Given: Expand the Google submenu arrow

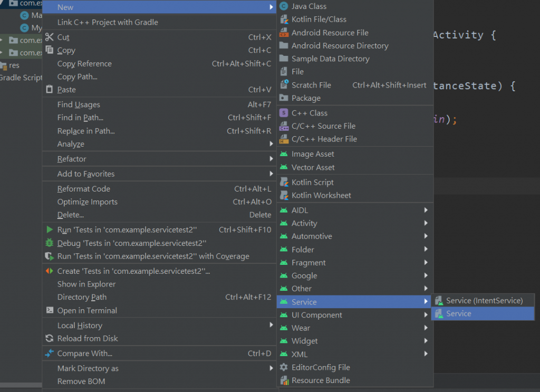Looking at the screenshot, I should click(426, 275).
